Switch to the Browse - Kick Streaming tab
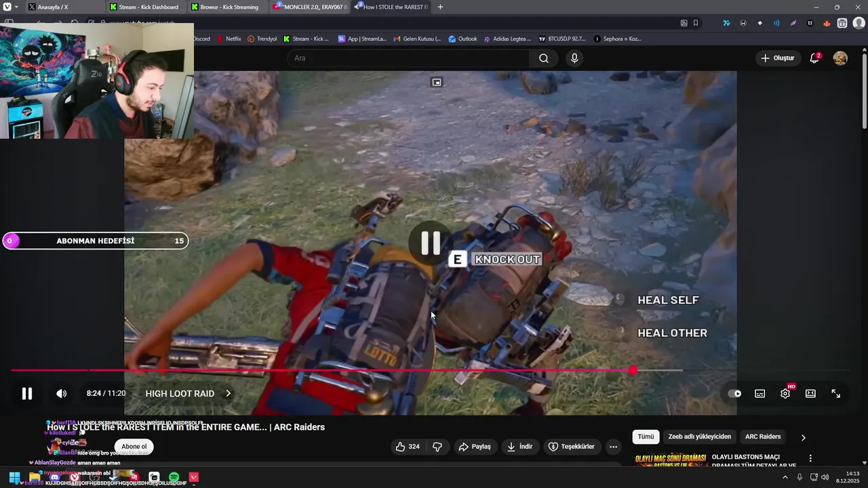The image size is (868, 488). click(x=226, y=7)
